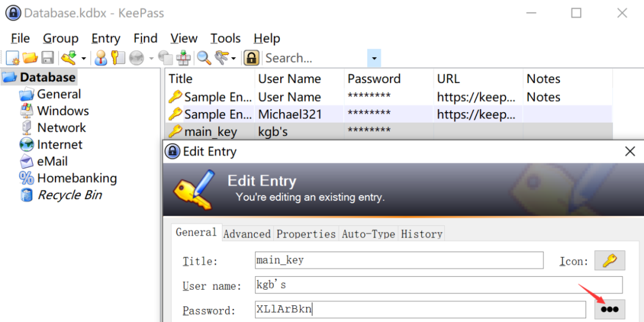Open the Search box dropdown arrow
The height and width of the screenshot is (322, 644).
tap(374, 58)
